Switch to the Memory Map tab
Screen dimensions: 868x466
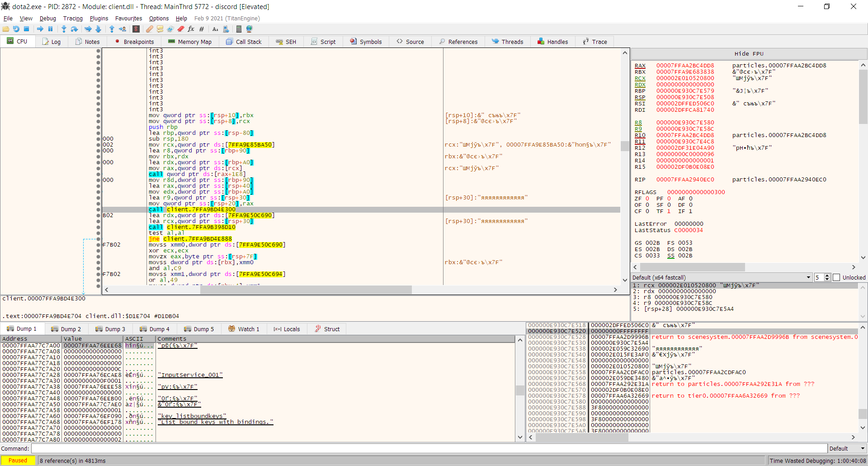[x=190, y=42]
